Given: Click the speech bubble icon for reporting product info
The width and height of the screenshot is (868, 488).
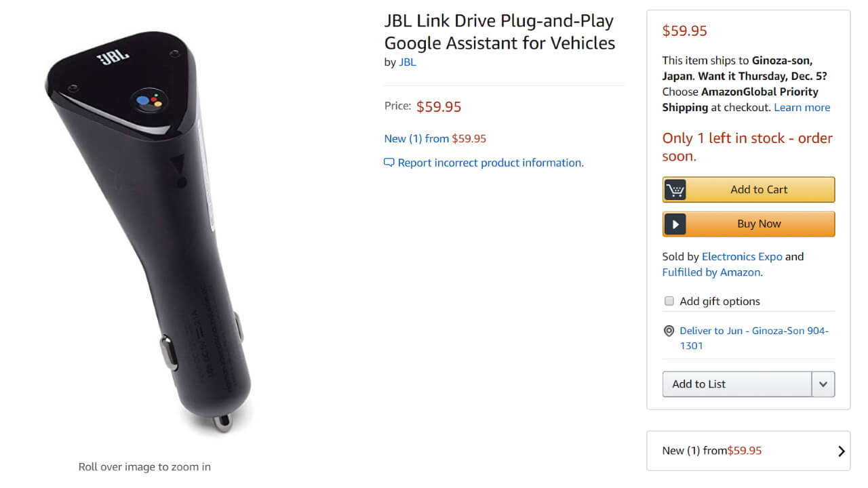Looking at the screenshot, I should [389, 163].
